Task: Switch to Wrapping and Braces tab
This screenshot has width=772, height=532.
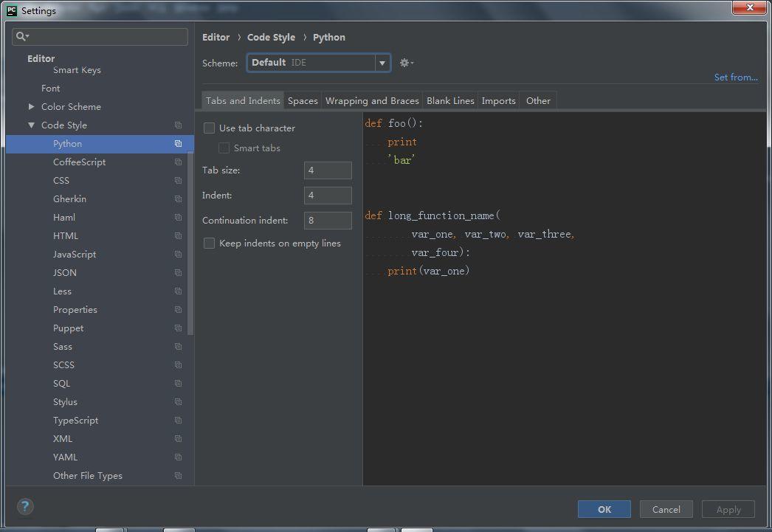Action: click(372, 101)
